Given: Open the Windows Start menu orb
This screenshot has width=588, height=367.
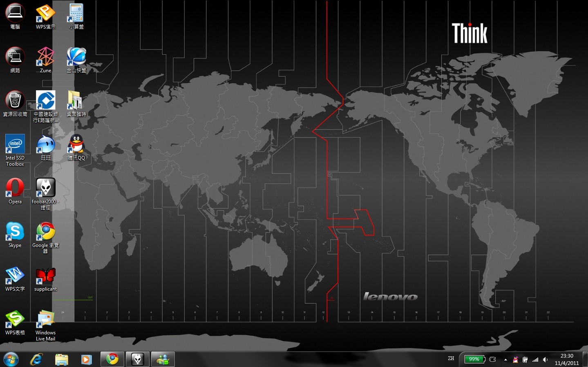Looking at the screenshot, I should point(11,359).
